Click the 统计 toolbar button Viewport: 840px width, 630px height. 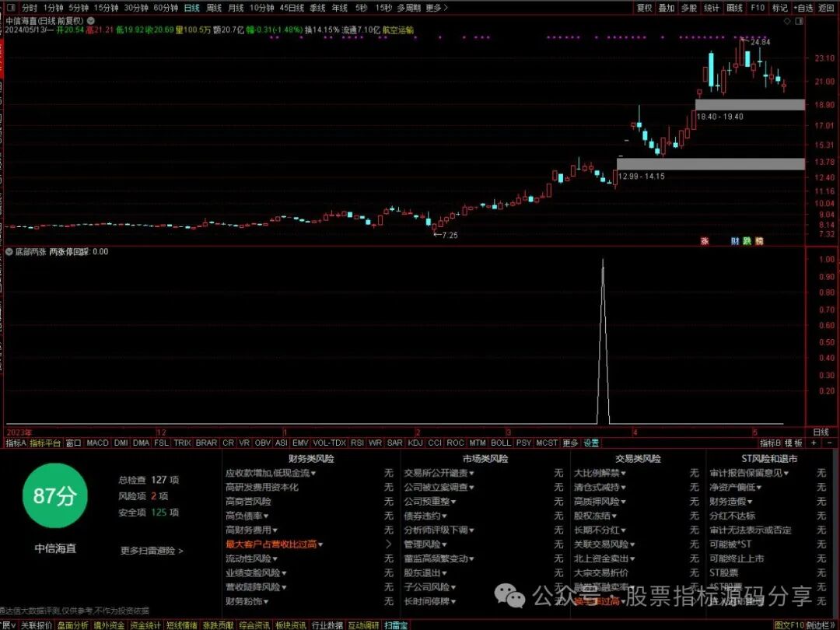[712, 8]
